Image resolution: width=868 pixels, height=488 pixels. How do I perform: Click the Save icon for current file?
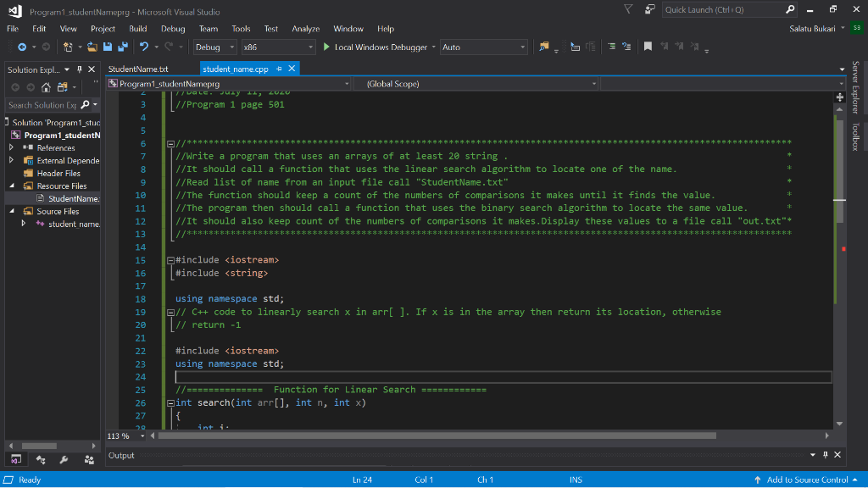tap(108, 47)
